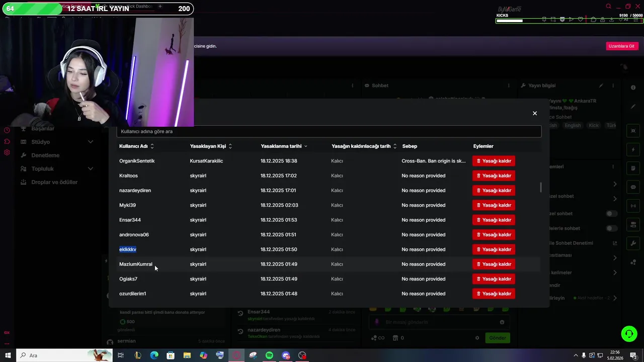This screenshot has width=644, height=362.
Task: Unban ozurdilerim1 with Yasağı kaldır
Action: click(x=494, y=294)
